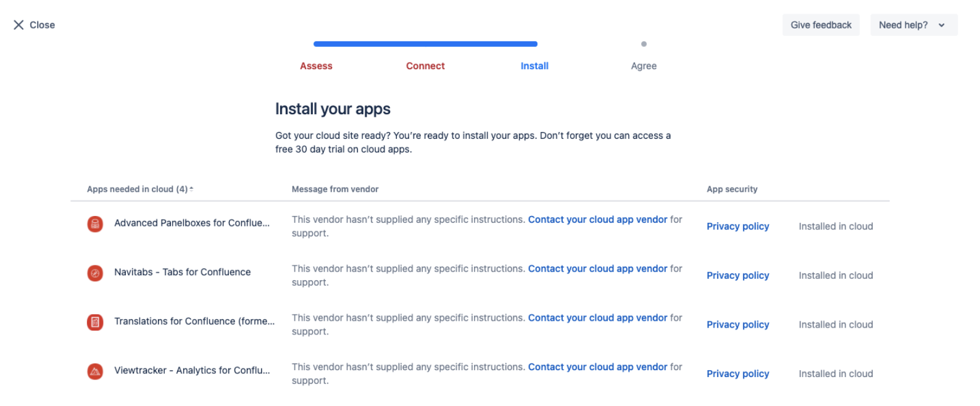Click the Agree step dot indicator
Screen dimensions: 980x406
click(644, 44)
